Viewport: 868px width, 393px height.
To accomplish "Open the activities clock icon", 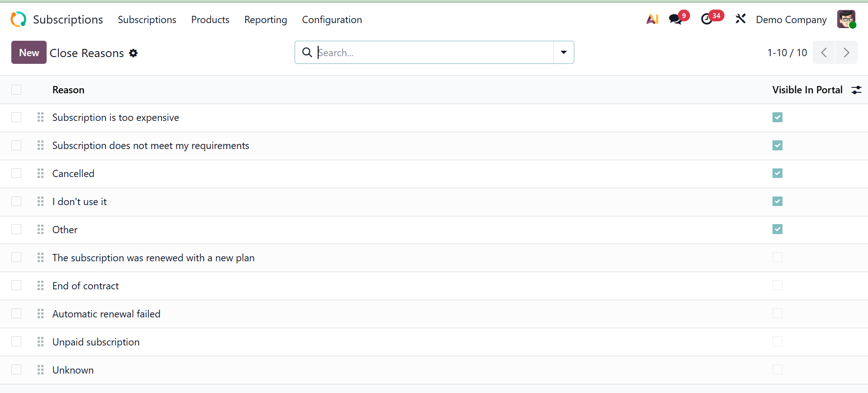I will pos(706,19).
